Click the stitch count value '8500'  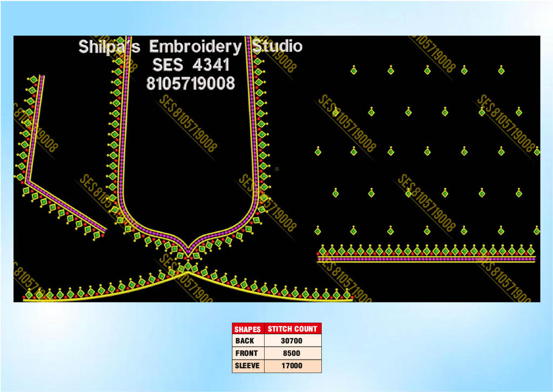point(292,353)
